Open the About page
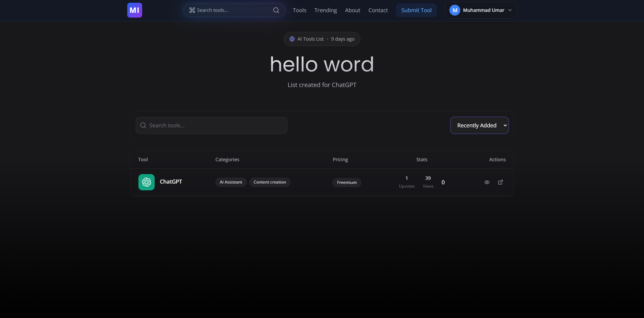The height and width of the screenshot is (318, 644). 353,10
